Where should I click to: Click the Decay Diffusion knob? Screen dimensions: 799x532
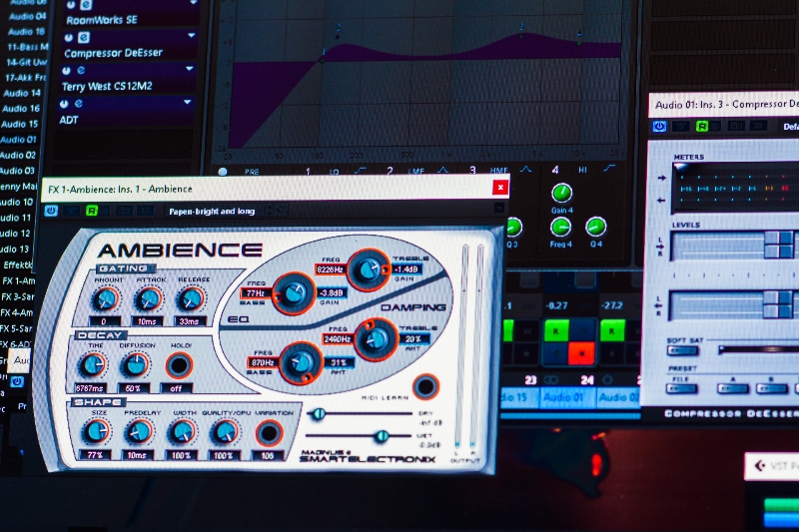click(x=135, y=365)
